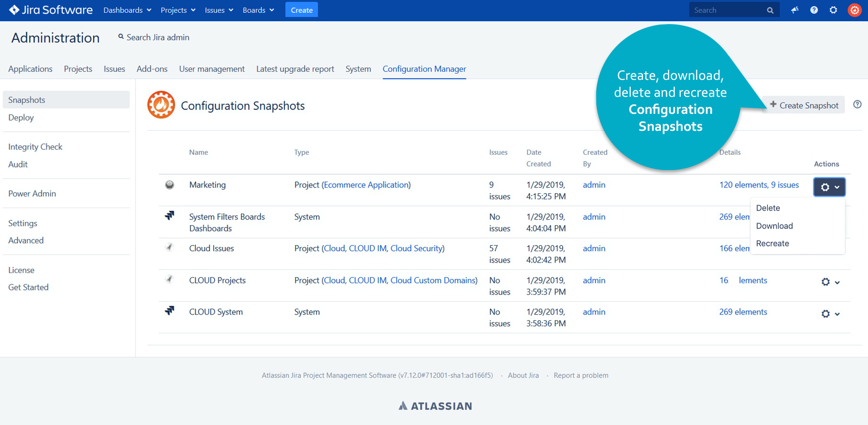
Task: Expand the Projects dropdown in top bar
Action: [178, 10]
